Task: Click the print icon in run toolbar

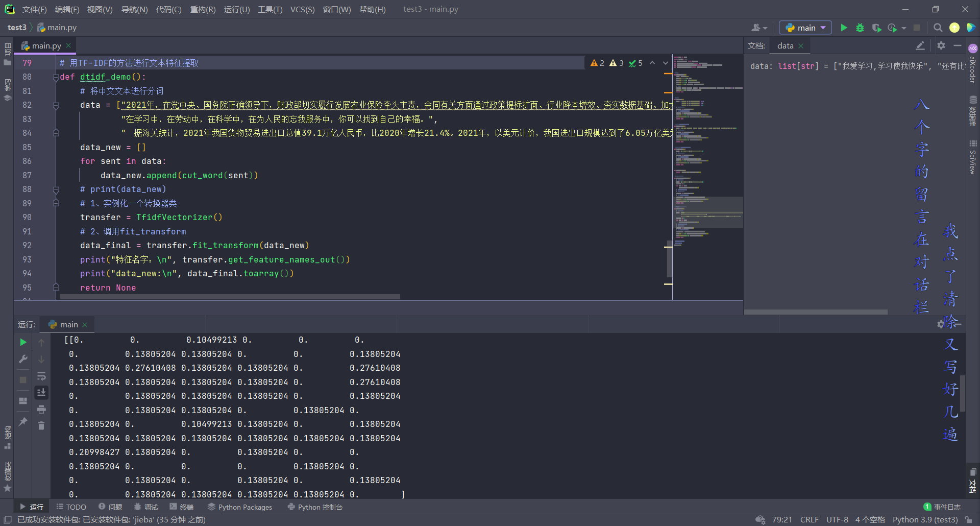Action: point(41,410)
